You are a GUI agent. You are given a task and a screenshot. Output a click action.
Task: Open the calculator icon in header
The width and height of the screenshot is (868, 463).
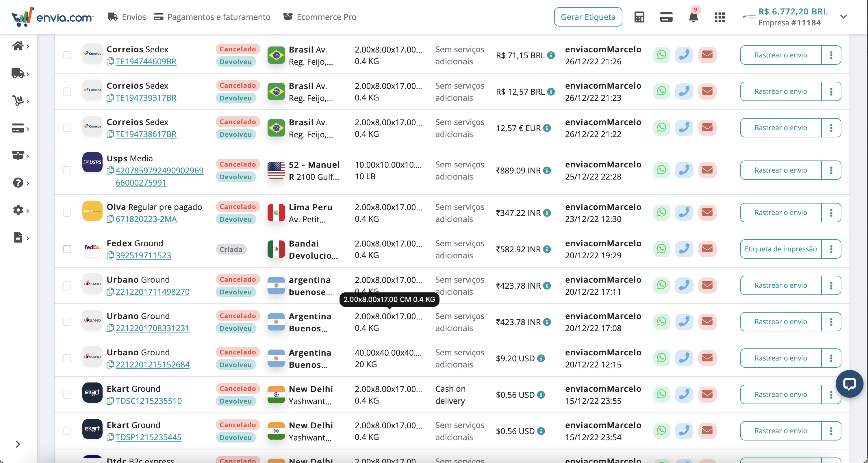(639, 17)
